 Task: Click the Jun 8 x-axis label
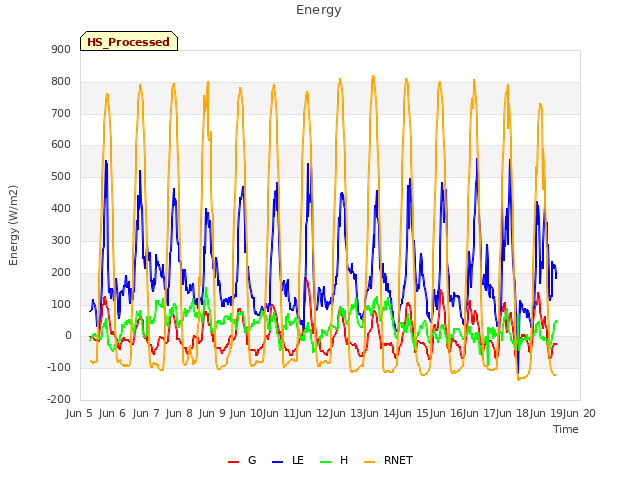pyautogui.click(x=179, y=413)
